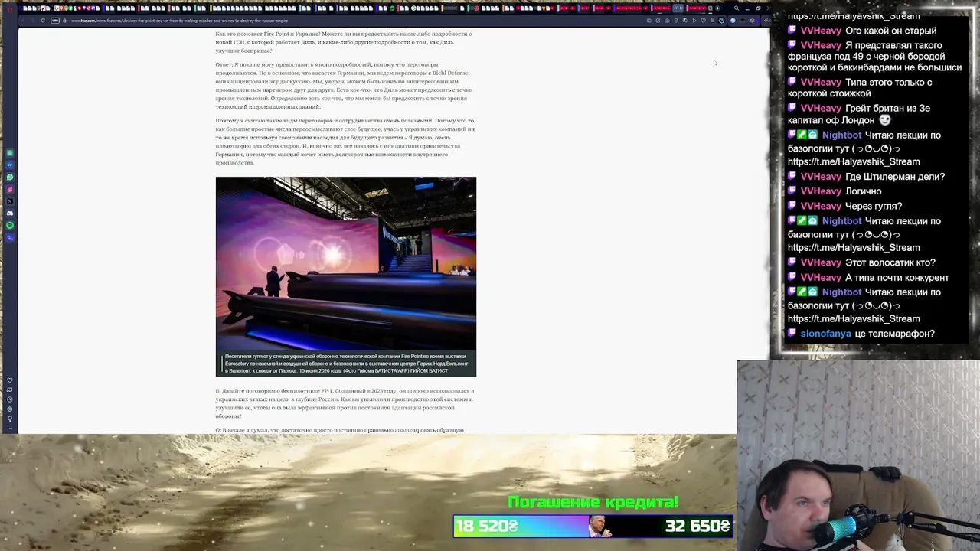Open the tab search magnifier icon
Screen dimensions: 980x551
point(737,8)
